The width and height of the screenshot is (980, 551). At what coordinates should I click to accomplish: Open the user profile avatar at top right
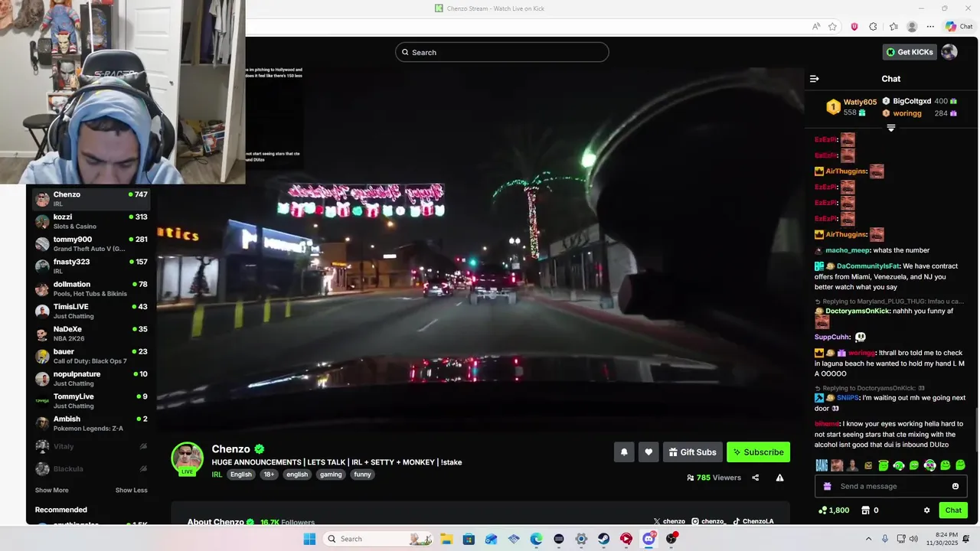[x=949, y=52]
